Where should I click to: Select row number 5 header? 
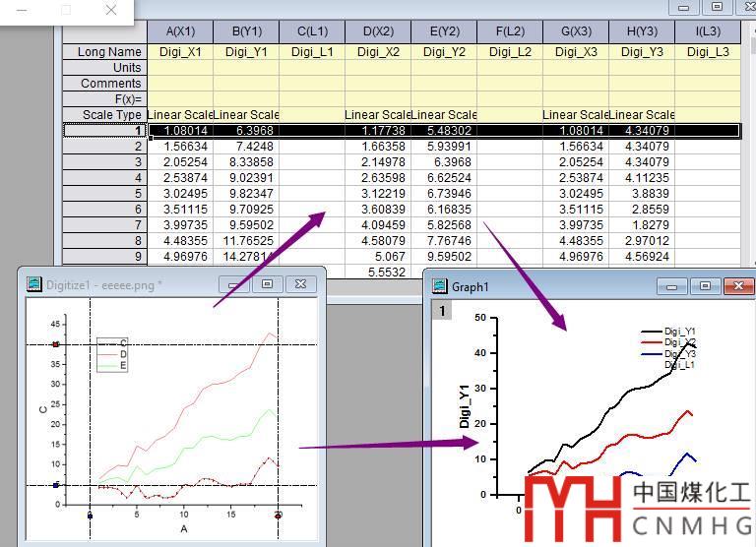coord(105,194)
